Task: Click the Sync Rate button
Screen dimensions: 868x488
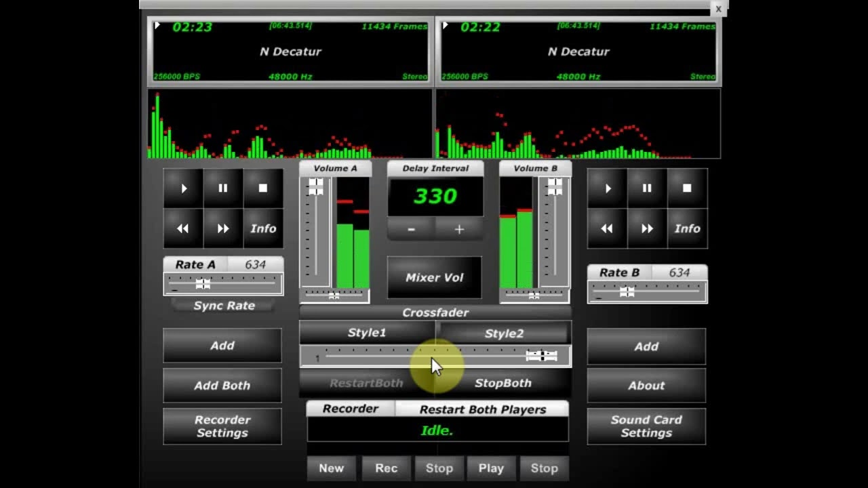Action: pyautogui.click(x=224, y=306)
